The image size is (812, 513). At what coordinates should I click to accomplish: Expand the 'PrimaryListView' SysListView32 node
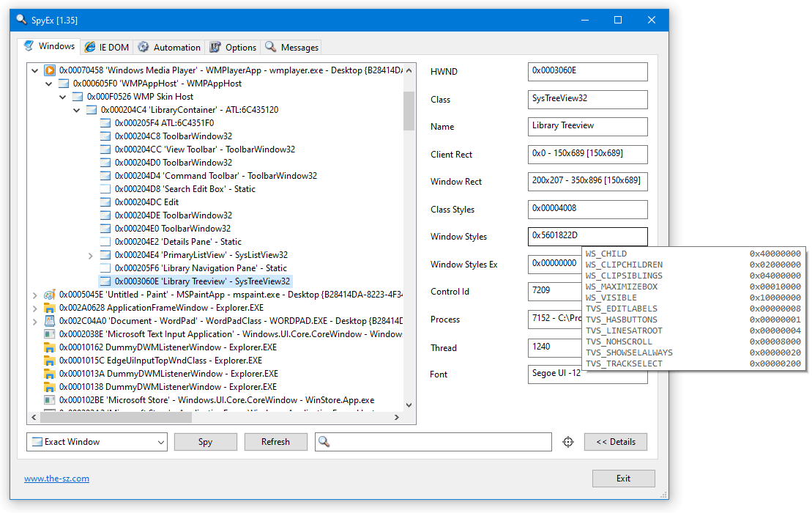click(x=91, y=255)
